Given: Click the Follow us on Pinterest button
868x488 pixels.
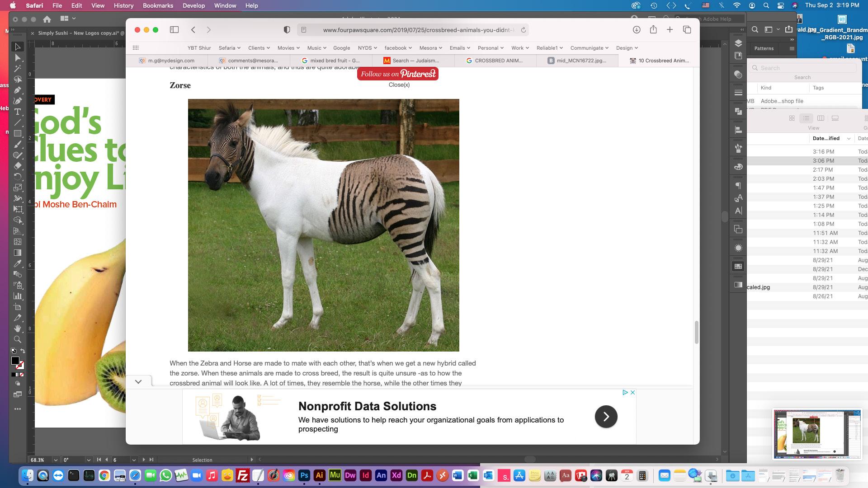Looking at the screenshot, I should coord(398,74).
